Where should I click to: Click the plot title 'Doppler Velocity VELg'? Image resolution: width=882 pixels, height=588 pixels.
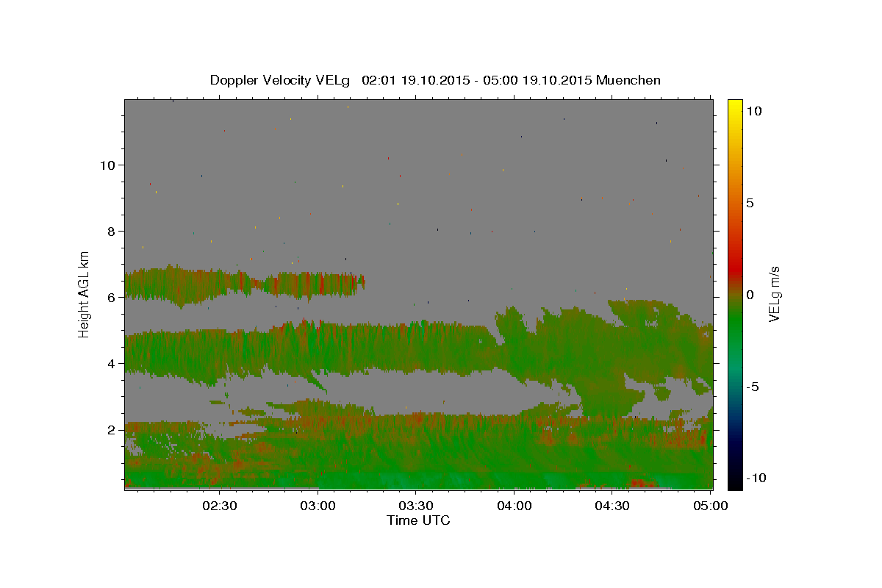click(x=282, y=80)
